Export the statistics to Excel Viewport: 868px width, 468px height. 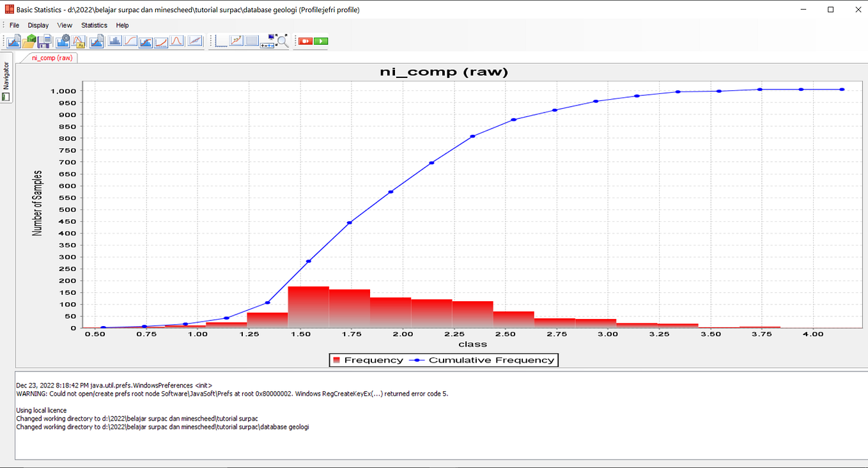[79, 41]
